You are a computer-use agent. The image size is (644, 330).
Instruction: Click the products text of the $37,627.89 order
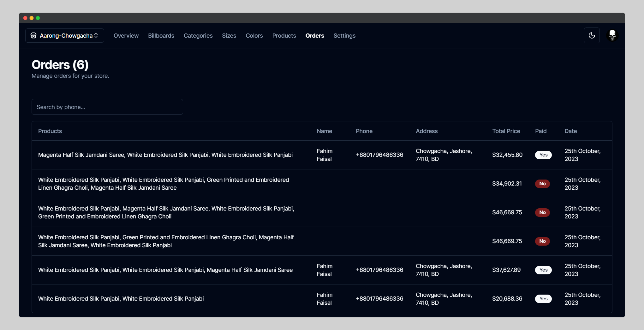coord(165,270)
